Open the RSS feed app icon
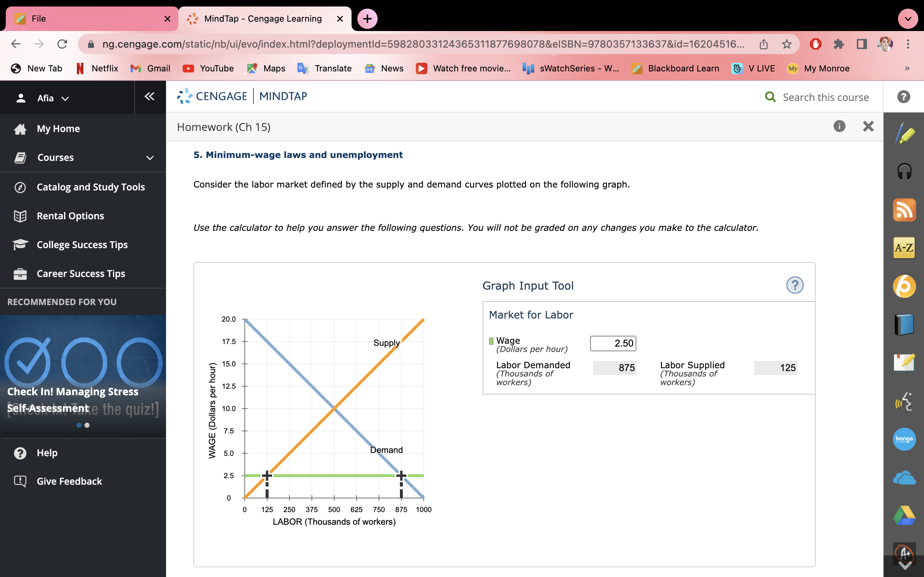This screenshot has width=924, height=577. [904, 210]
